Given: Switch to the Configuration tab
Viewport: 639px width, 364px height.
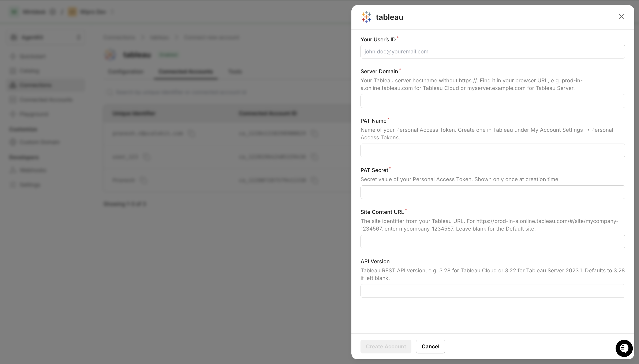Looking at the screenshot, I should tap(126, 72).
